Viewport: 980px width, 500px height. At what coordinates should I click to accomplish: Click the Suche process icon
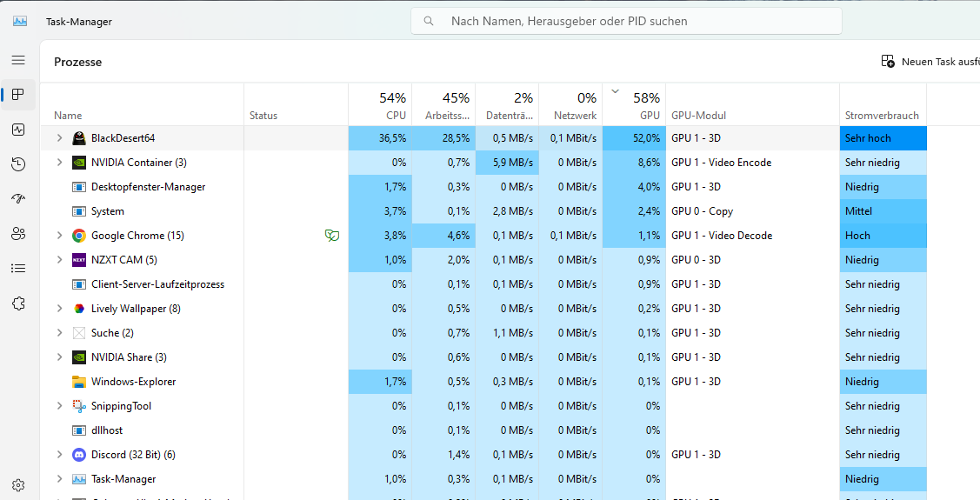[x=79, y=333]
